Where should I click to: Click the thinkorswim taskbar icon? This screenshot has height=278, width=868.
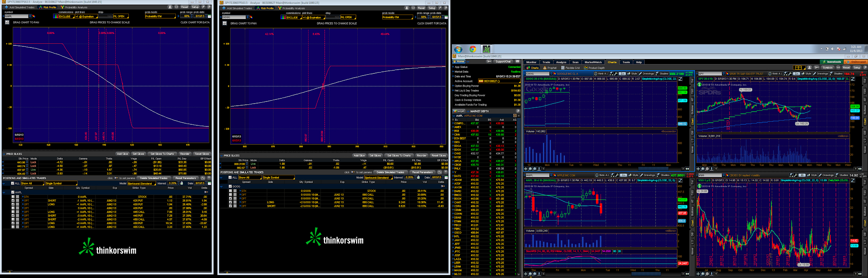point(487,49)
